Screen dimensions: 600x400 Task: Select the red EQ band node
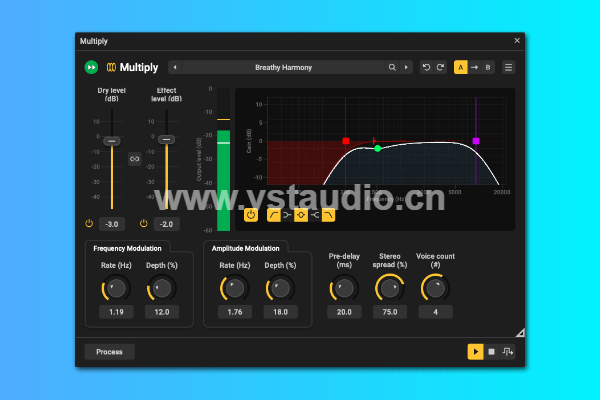[346, 141]
